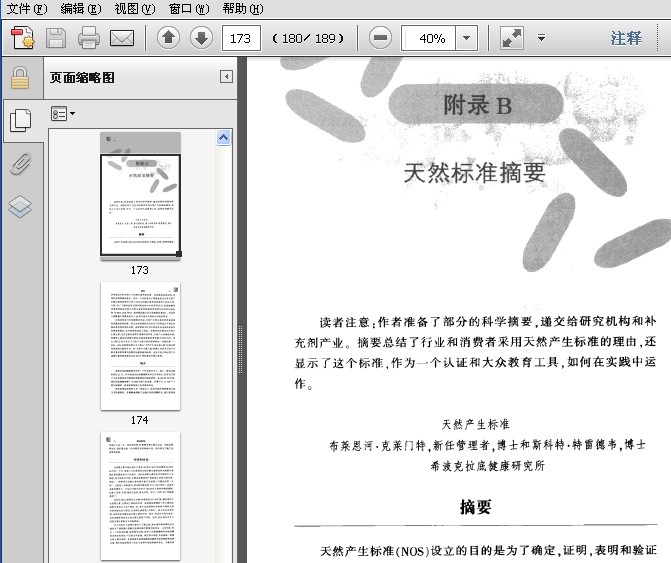Click the page number field showing 173
This screenshot has height=563, width=671.
point(241,39)
